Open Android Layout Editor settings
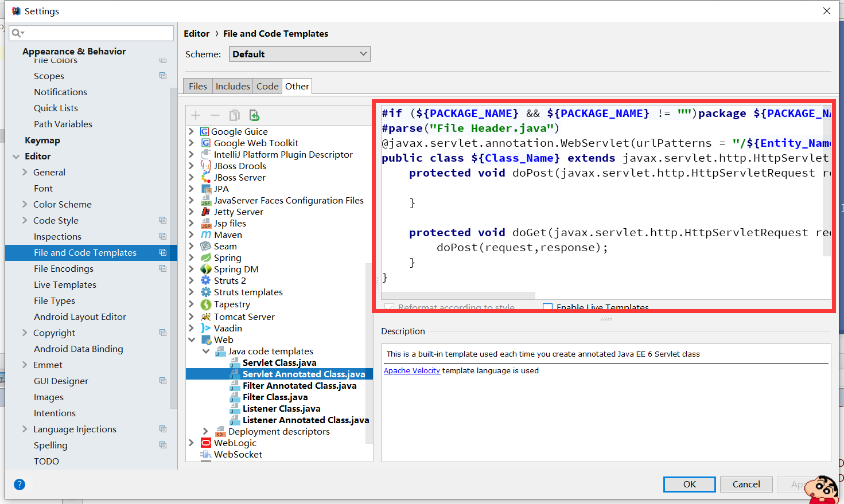The height and width of the screenshot is (504, 844). [x=80, y=317]
